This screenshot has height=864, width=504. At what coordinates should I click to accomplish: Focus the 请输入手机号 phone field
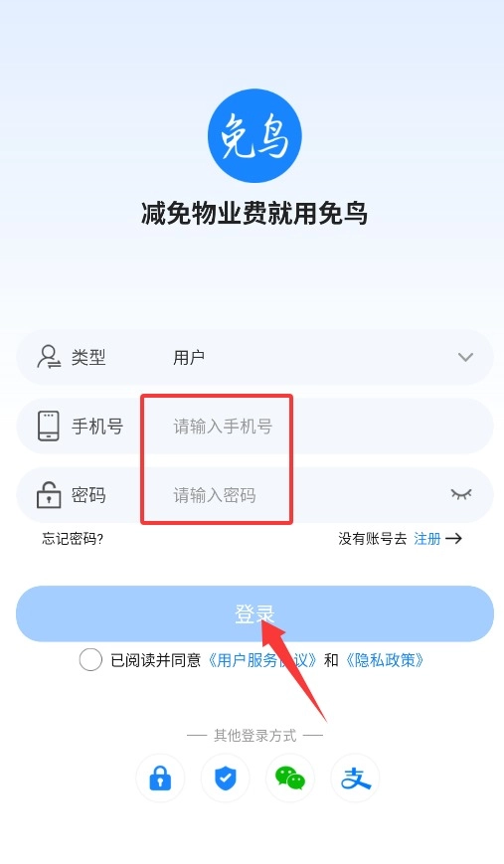315,426
